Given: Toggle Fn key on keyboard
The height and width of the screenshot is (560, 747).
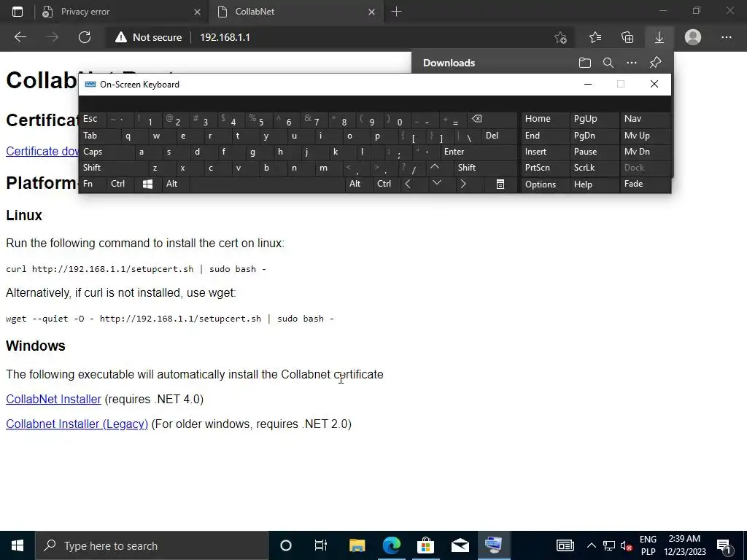Looking at the screenshot, I should (93, 184).
